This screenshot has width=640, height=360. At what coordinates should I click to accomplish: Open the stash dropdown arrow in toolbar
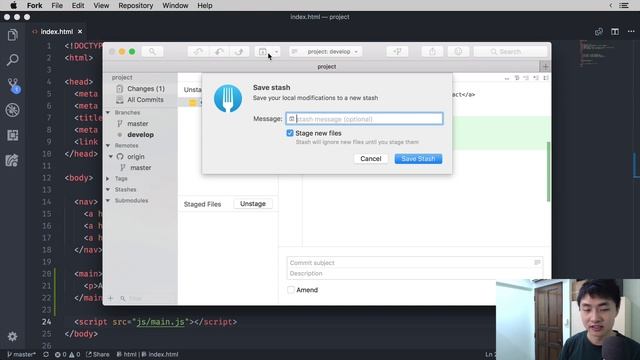[x=276, y=51]
